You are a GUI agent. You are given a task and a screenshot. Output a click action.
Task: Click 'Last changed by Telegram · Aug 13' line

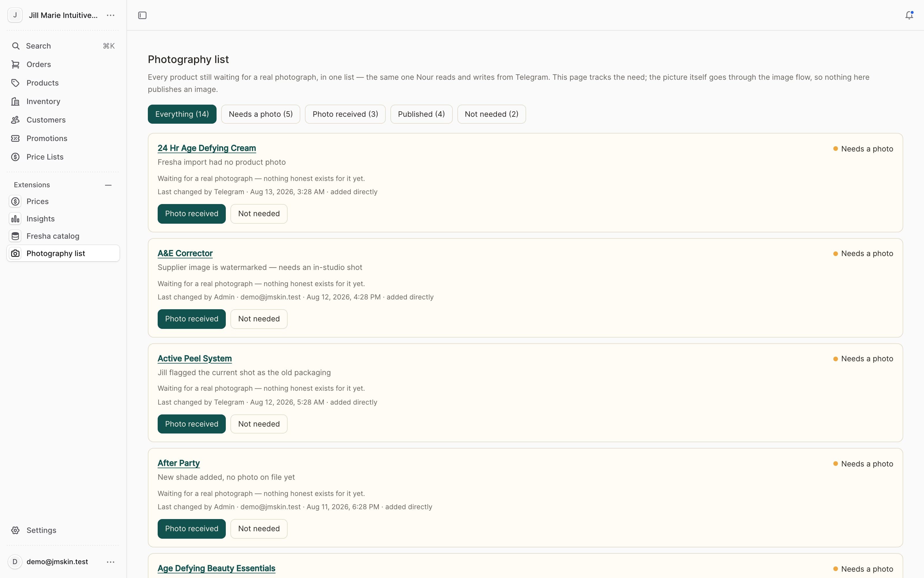(267, 192)
